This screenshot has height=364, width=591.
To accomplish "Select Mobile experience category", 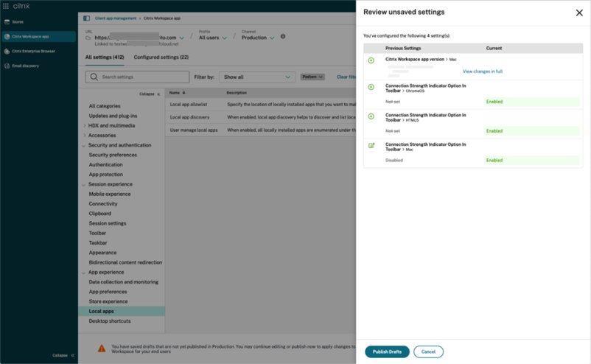I will (x=110, y=195).
